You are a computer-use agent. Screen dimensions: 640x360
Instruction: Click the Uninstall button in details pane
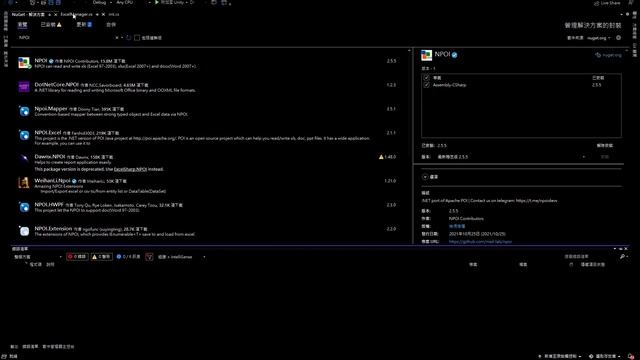(x=604, y=145)
